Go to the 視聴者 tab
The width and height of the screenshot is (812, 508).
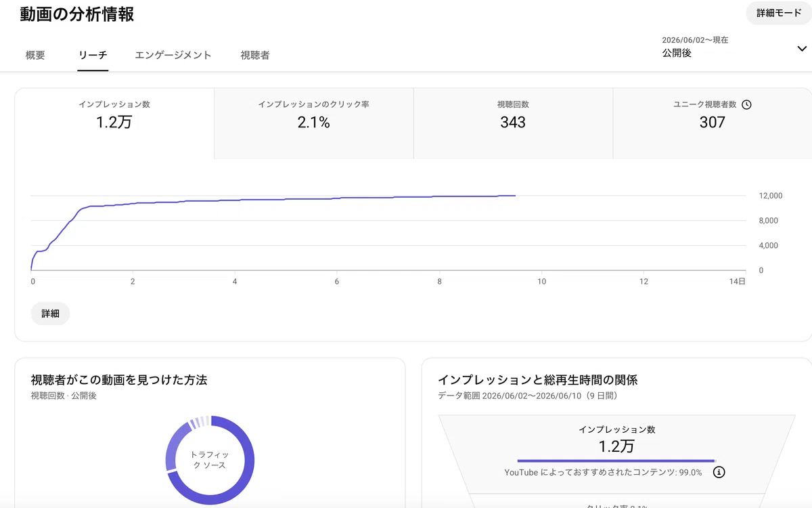point(255,56)
